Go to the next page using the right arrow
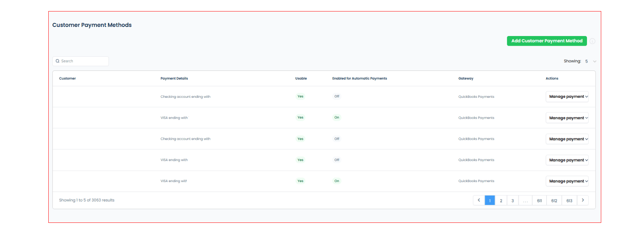This screenshot has height=247, width=644. pyautogui.click(x=583, y=200)
